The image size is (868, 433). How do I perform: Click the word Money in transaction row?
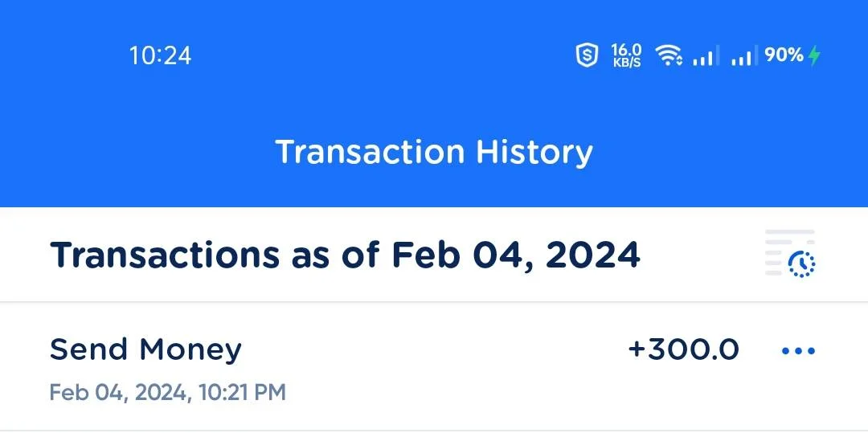point(190,350)
